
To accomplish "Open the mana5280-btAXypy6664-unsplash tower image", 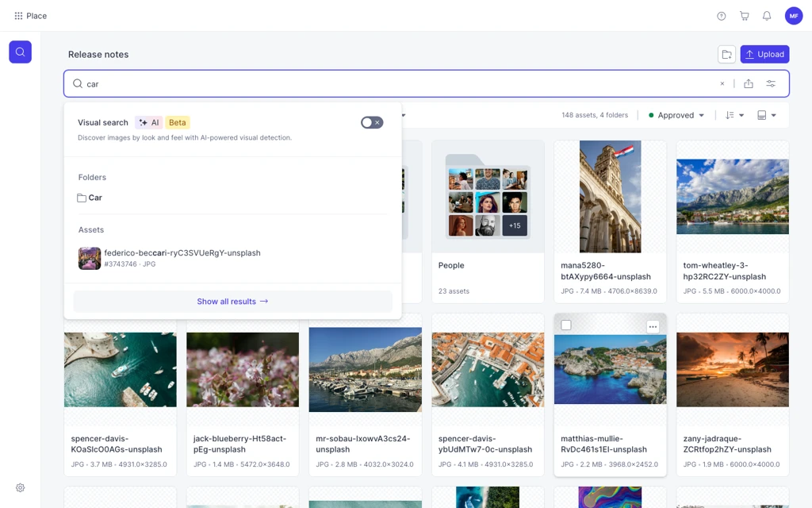I will point(610,197).
